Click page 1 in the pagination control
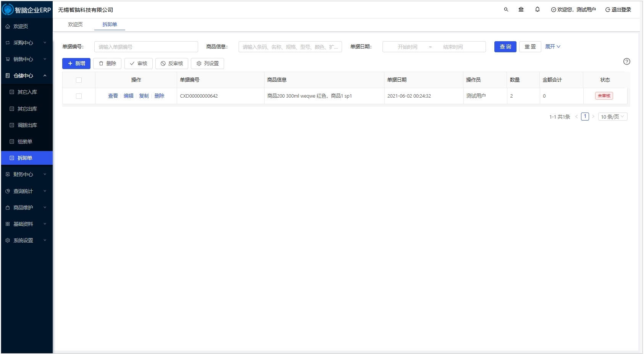This screenshot has width=644, height=354. 585,116
